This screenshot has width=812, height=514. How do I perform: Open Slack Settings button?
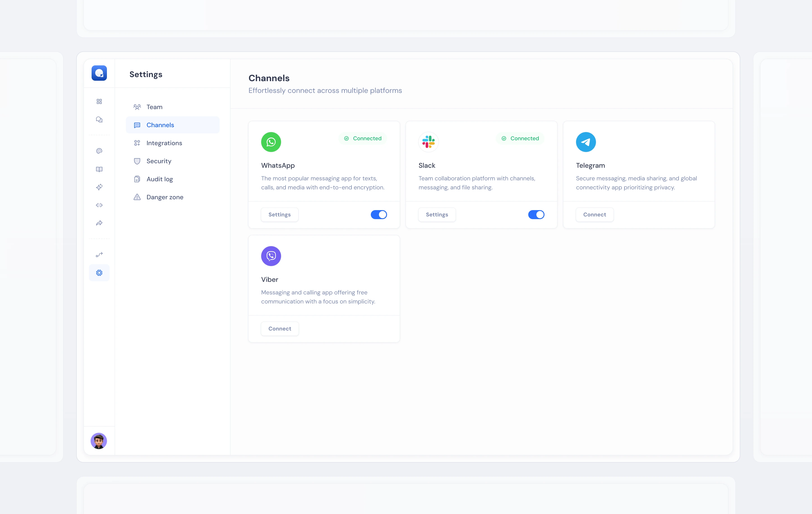[x=437, y=215]
